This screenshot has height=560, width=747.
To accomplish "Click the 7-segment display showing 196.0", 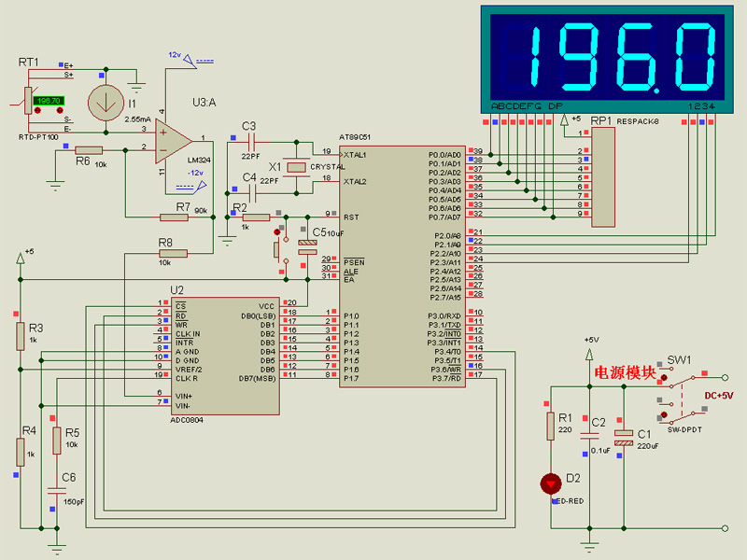I will pyautogui.click(x=607, y=59).
